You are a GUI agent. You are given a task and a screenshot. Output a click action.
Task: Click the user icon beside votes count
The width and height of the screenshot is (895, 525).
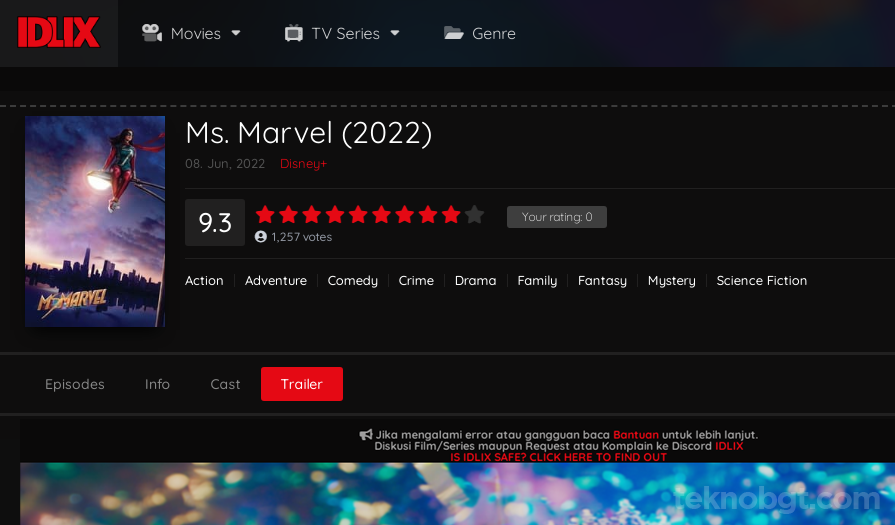pyautogui.click(x=261, y=237)
